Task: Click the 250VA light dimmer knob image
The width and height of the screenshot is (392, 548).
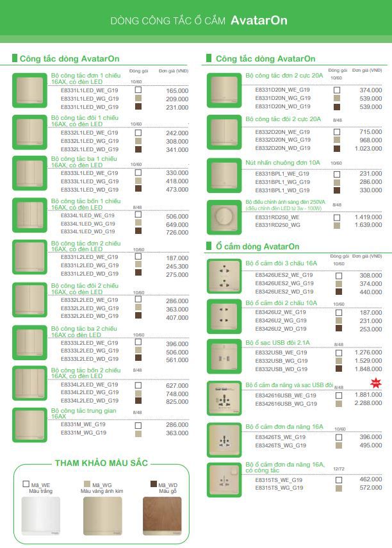Action: [224, 217]
